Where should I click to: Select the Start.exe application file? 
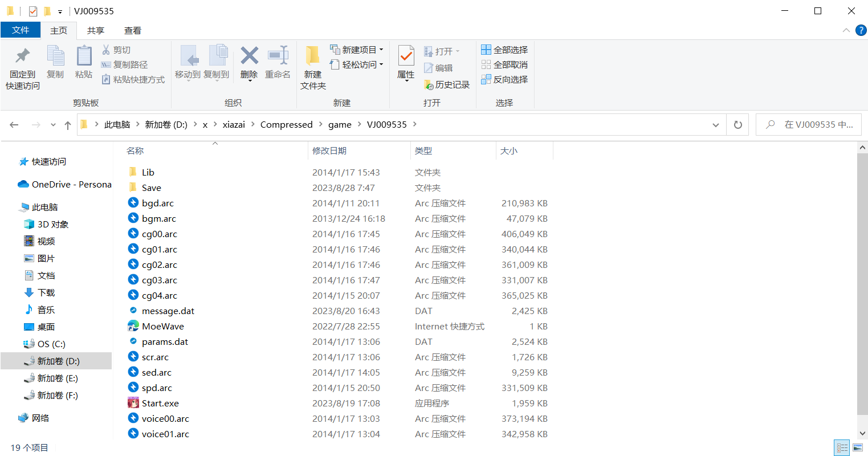(x=160, y=404)
